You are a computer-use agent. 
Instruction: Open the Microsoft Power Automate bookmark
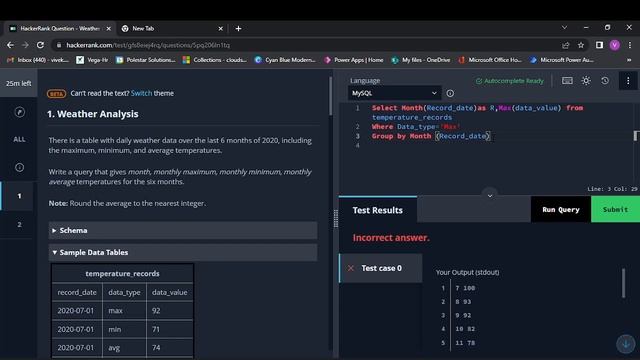tap(562, 60)
